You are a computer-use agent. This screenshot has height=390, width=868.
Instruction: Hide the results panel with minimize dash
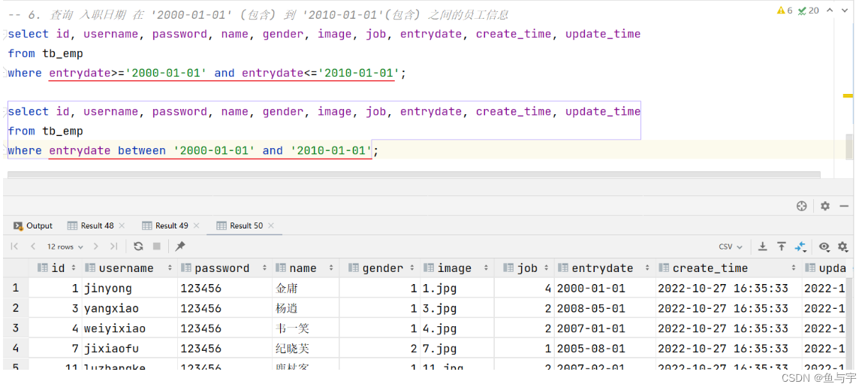pyautogui.click(x=844, y=206)
